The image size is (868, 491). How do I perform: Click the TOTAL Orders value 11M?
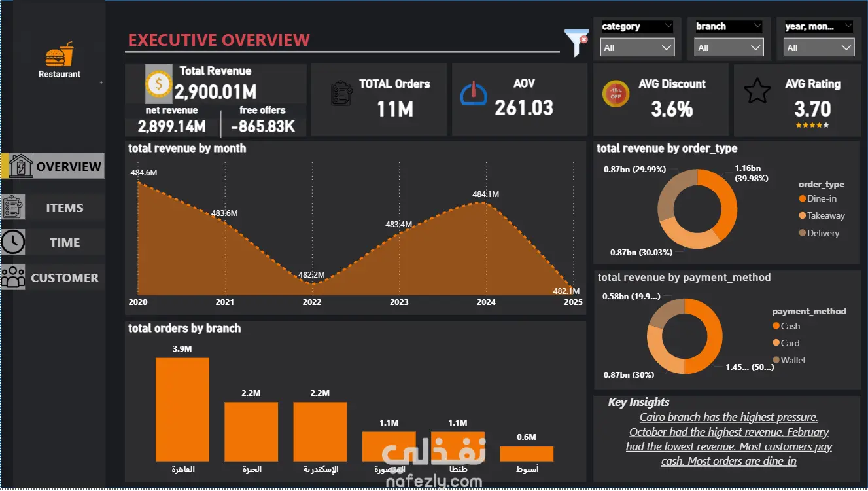point(394,109)
